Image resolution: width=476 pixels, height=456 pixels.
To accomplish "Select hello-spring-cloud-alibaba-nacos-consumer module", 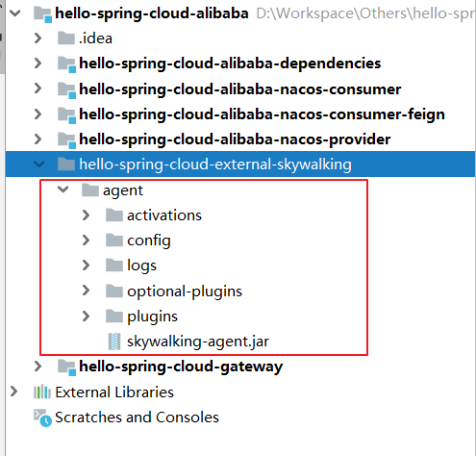I will coord(240,89).
